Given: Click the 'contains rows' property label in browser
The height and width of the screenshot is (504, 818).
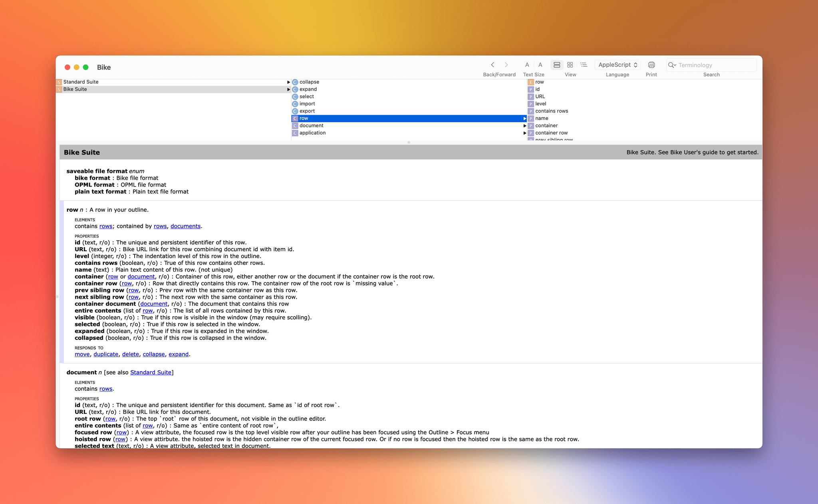Looking at the screenshot, I should [552, 111].
